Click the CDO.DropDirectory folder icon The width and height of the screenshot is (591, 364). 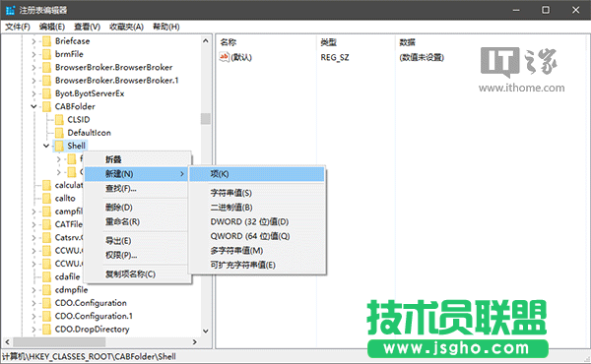pos(46,330)
